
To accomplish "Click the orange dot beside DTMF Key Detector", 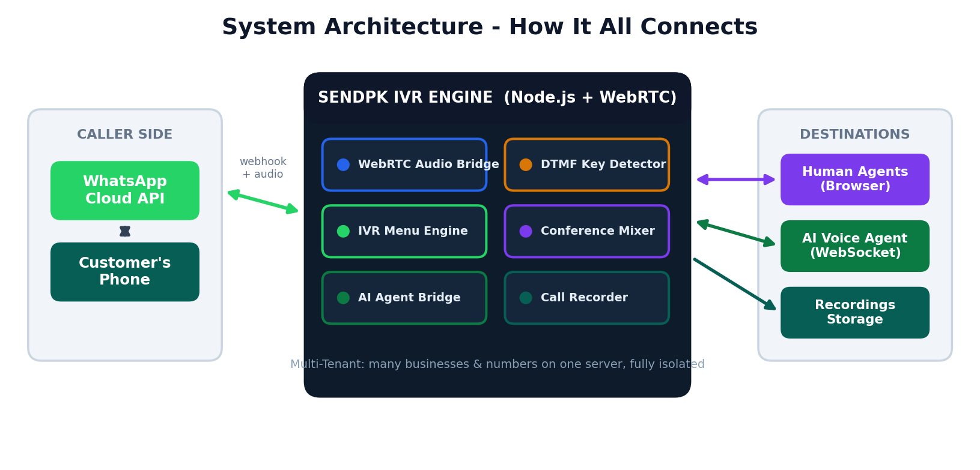I will [526, 164].
